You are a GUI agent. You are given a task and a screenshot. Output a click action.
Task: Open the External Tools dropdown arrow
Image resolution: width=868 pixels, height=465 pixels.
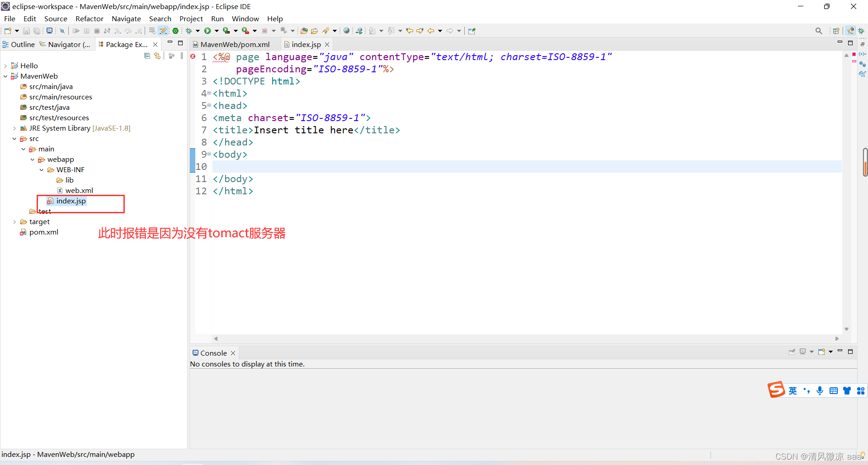click(255, 31)
